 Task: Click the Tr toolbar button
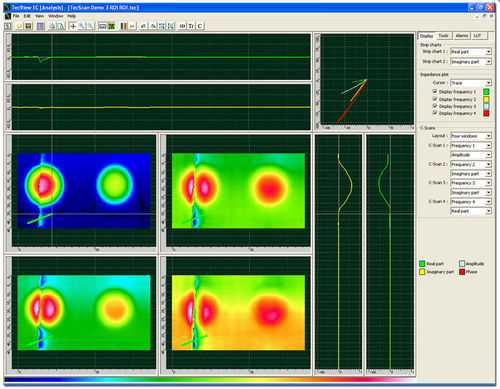tap(191, 26)
